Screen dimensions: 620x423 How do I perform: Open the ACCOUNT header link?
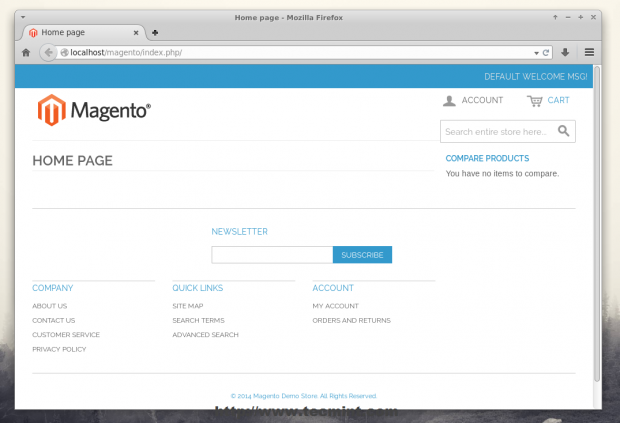click(482, 100)
